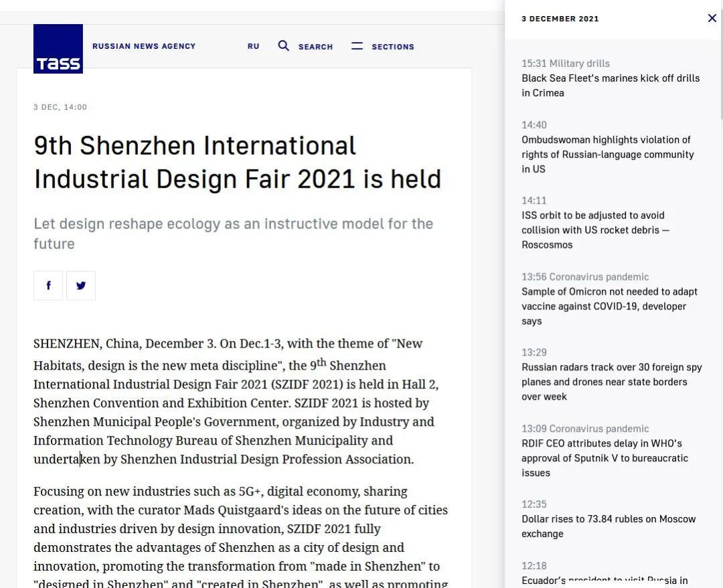Click the 15:31 Military drills tag
Screen dimensions: 723x588
[565, 64]
